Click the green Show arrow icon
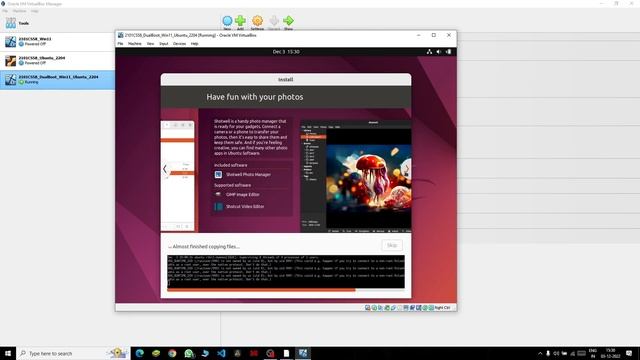Viewport: 640px width, 360px height. coord(288,22)
